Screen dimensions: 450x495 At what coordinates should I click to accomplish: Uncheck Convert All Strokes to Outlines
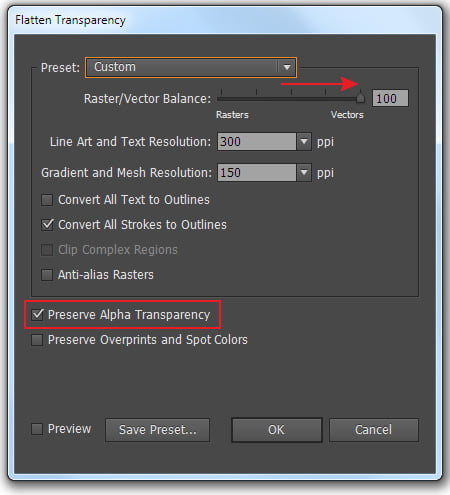[x=47, y=225]
